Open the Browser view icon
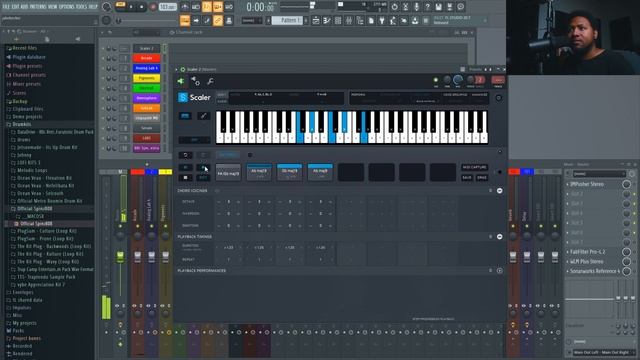 click(360, 20)
